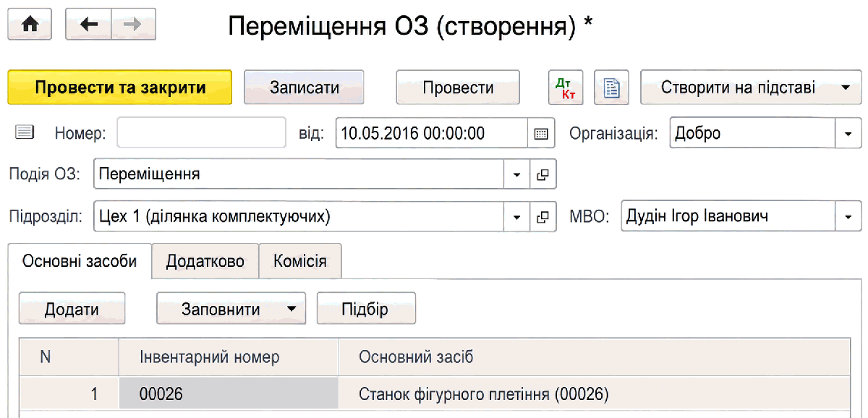The image size is (868, 418).
Task: Click the Додати button
Action: click(72, 309)
